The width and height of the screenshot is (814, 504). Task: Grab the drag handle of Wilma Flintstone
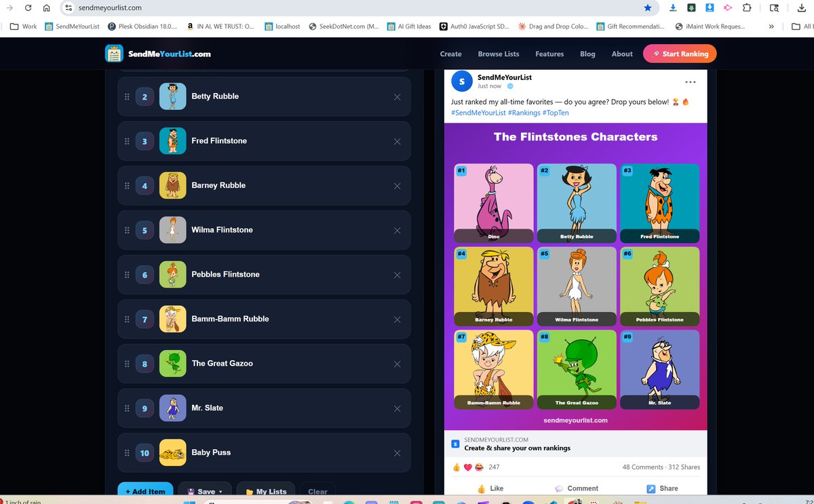point(127,230)
